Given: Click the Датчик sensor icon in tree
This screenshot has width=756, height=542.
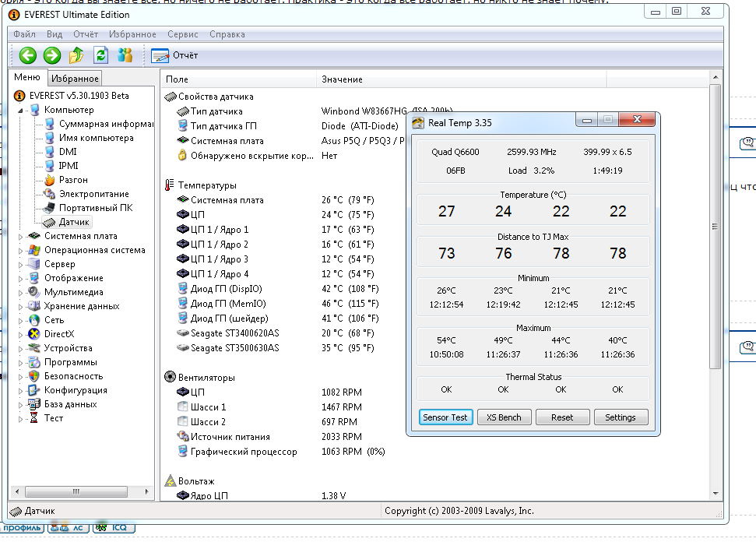Looking at the screenshot, I should point(49,222).
